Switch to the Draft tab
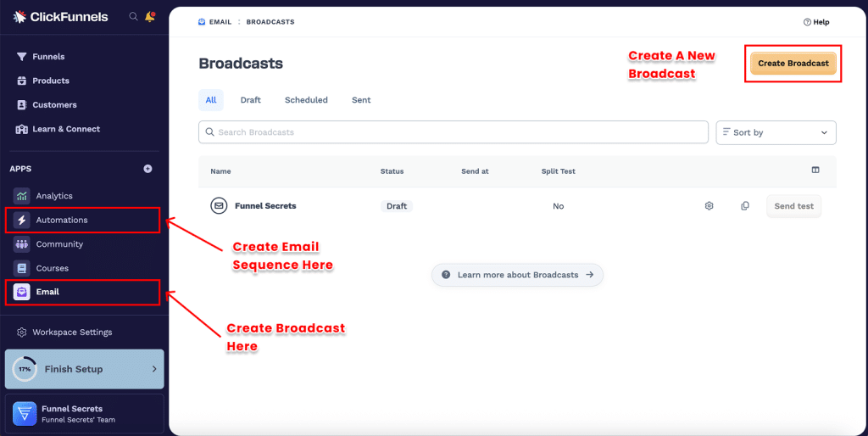 click(x=250, y=100)
